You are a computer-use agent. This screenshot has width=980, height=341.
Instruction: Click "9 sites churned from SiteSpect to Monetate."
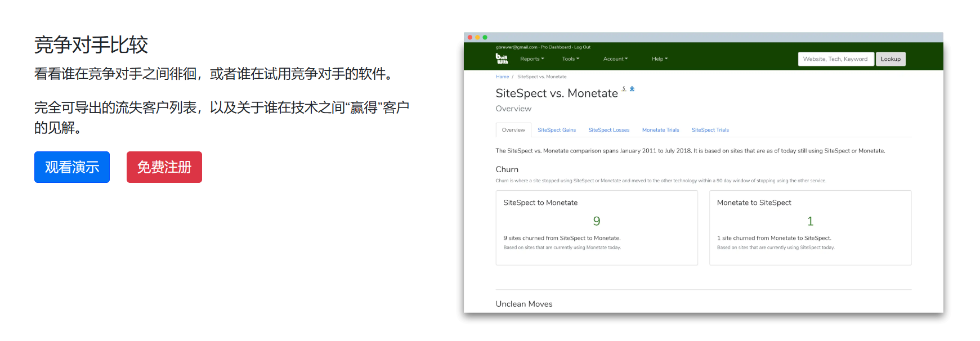(562, 238)
